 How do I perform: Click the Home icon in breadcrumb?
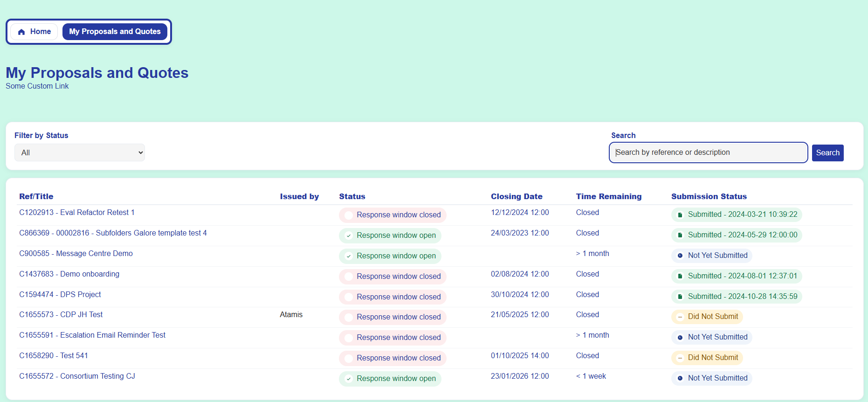pos(21,32)
